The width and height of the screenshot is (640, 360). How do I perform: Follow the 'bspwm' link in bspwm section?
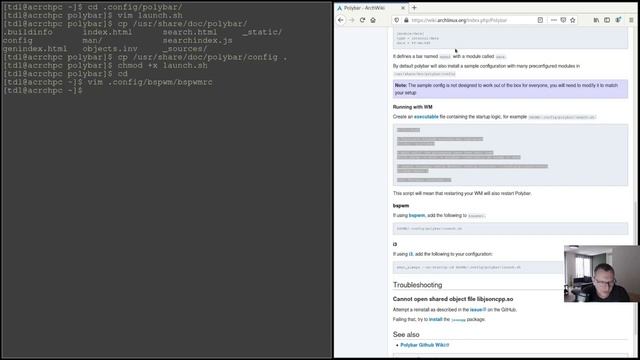(x=417, y=215)
